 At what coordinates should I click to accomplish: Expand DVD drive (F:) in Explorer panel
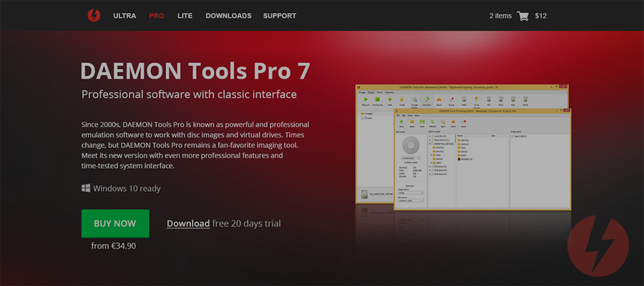coord(430,167)
